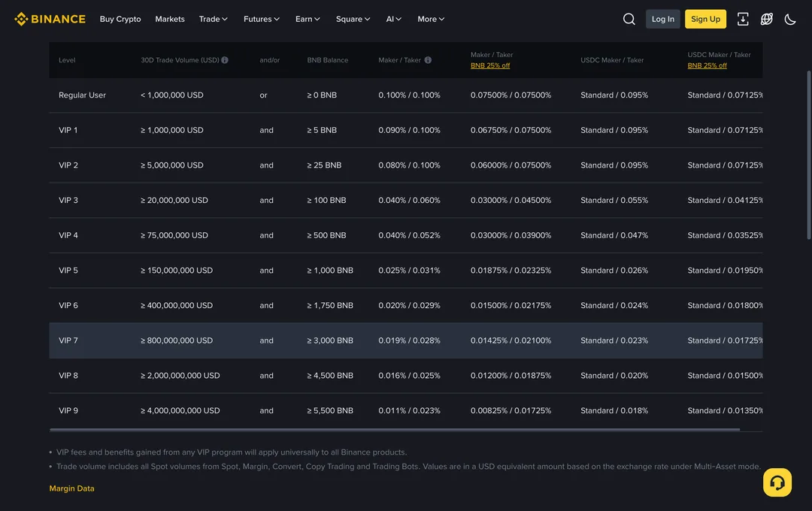Click the table's horizontal scrollbar
Image resolution: width=812 pixels, height=511 pixels.
[395, 430]
